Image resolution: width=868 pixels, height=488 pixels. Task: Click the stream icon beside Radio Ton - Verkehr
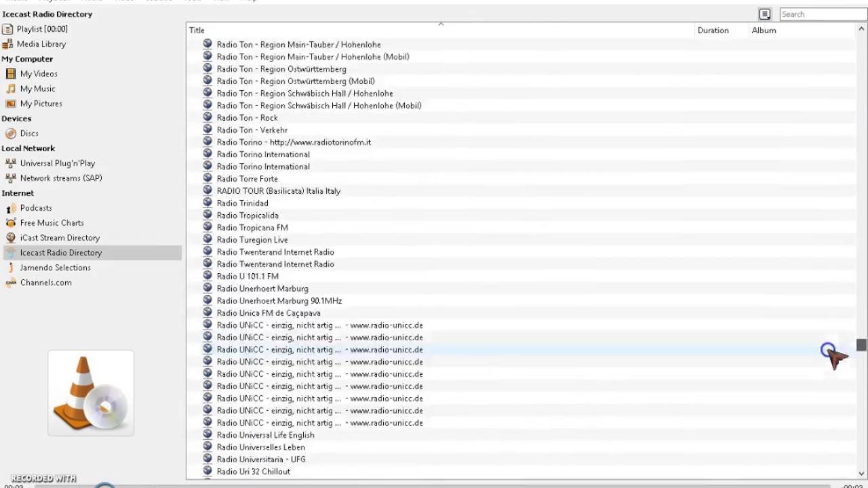[x=208, y=129]
